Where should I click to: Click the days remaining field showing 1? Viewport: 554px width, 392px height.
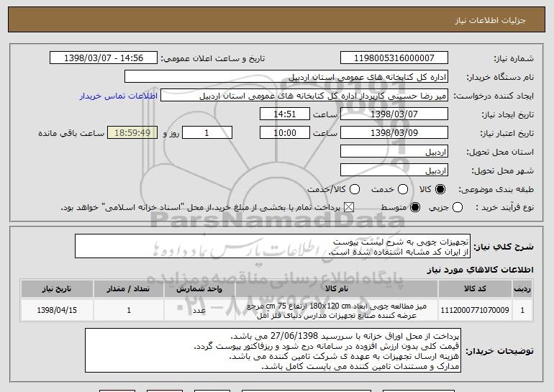pyautogui.click(x=207, y=133)
